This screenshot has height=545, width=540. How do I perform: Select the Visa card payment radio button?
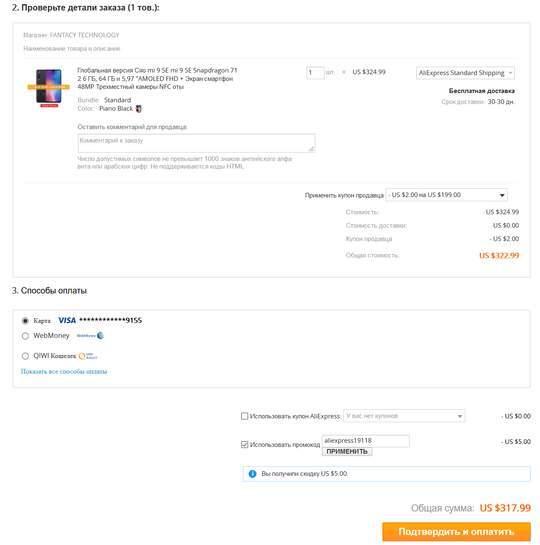pos(25,320)
